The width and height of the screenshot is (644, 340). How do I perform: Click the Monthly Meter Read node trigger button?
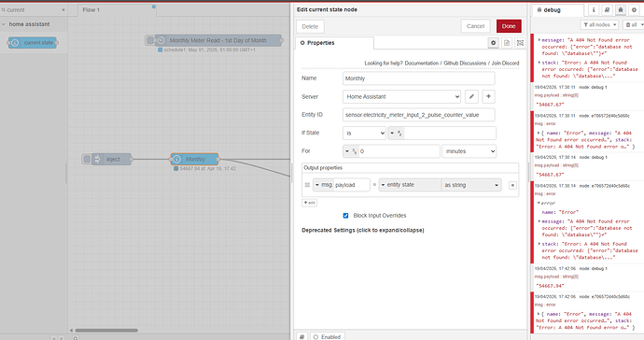click(x=150, y=40)
